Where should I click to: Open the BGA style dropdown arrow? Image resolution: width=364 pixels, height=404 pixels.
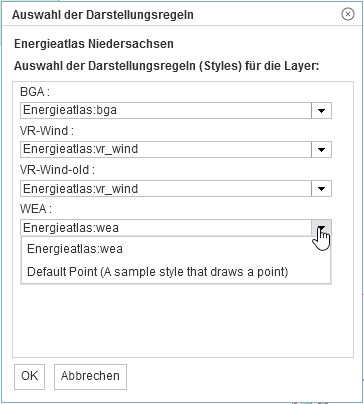(321, 111)
